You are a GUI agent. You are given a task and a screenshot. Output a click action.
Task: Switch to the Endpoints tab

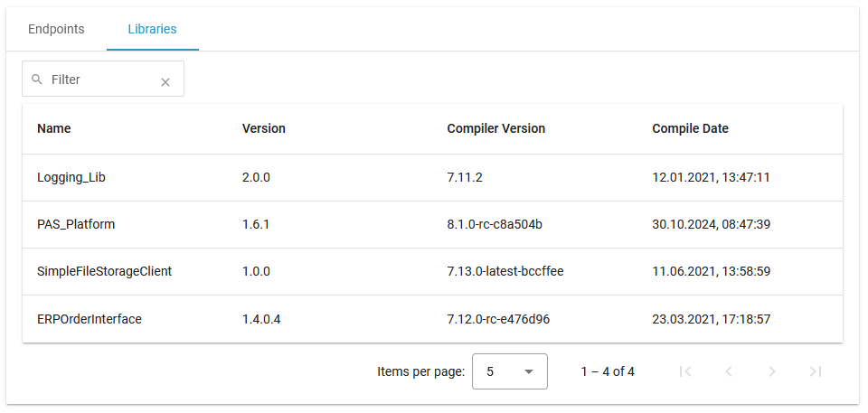[56, 29]
